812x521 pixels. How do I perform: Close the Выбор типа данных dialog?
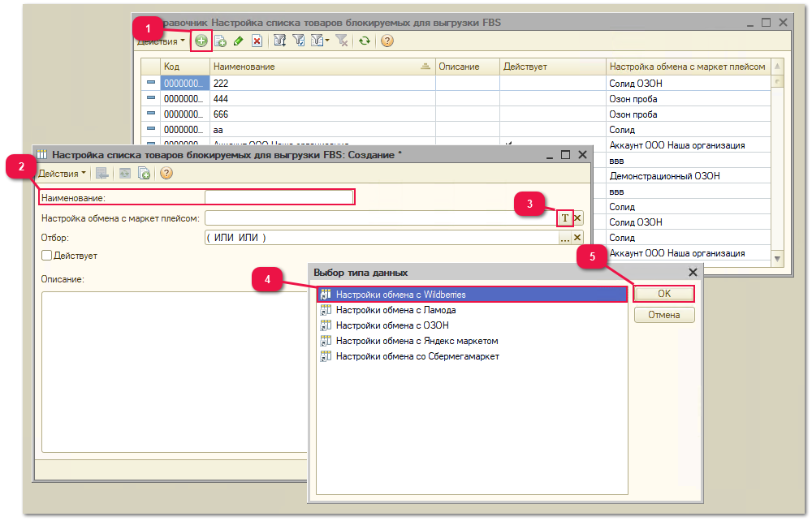point(693,272)
